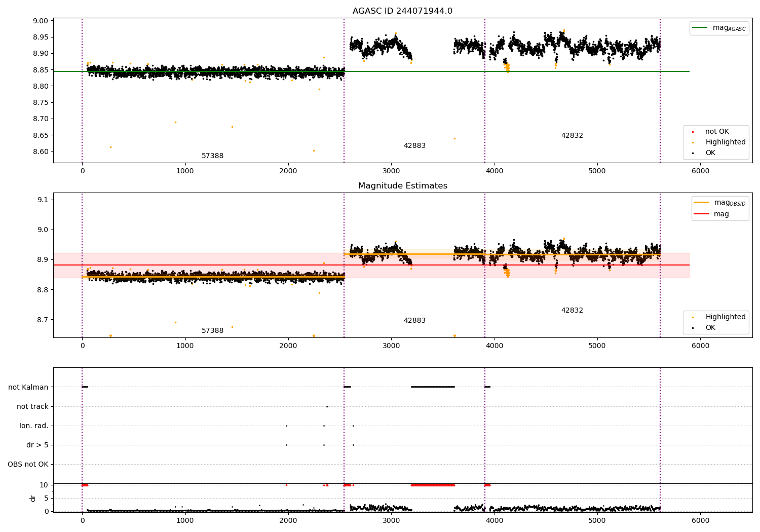
Task: Click the 5000 x-tick under the bottom plot
Action: tap(597, 521)
